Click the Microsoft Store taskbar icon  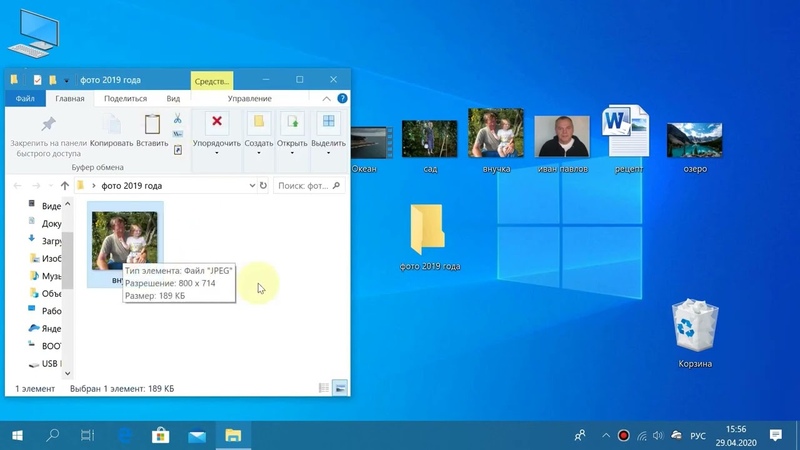click(160, 435)
